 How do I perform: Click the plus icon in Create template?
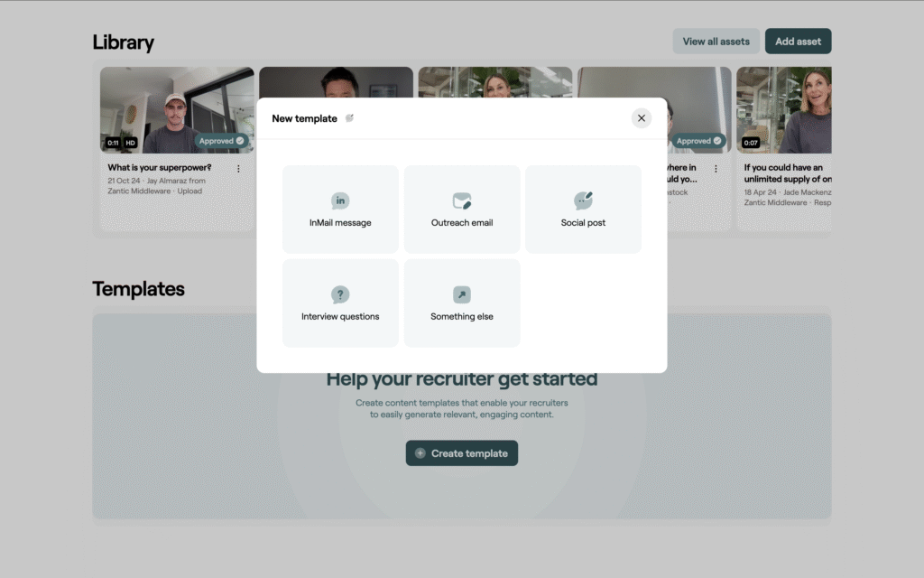coord(420,453)
